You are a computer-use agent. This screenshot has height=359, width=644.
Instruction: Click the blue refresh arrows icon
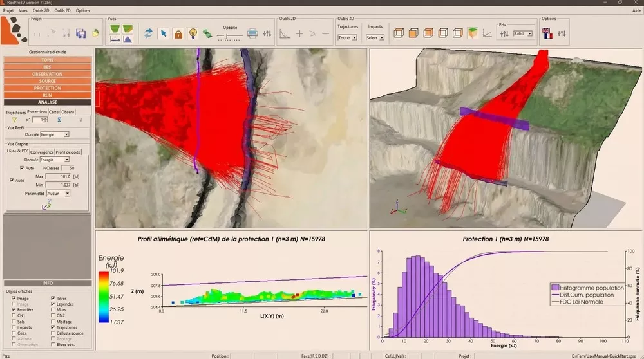coord(148,33)
